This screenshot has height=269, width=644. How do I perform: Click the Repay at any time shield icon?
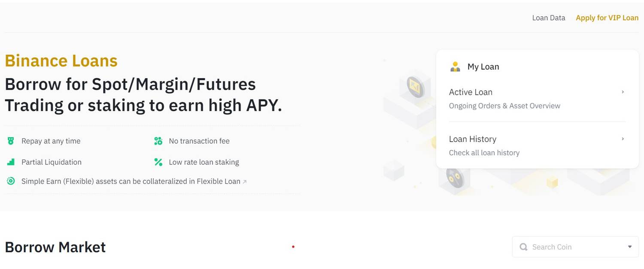point(11,141)
